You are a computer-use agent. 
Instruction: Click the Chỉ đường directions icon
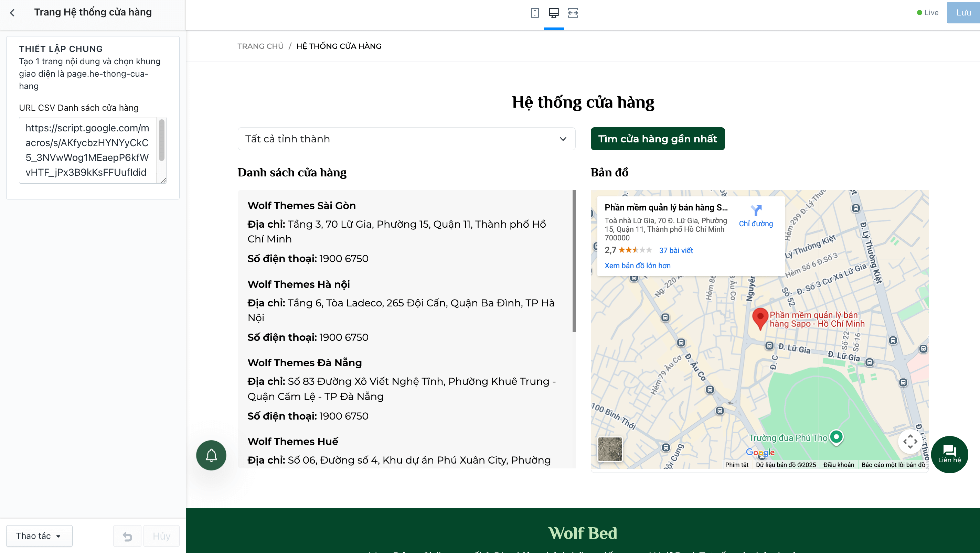[756, 211]
